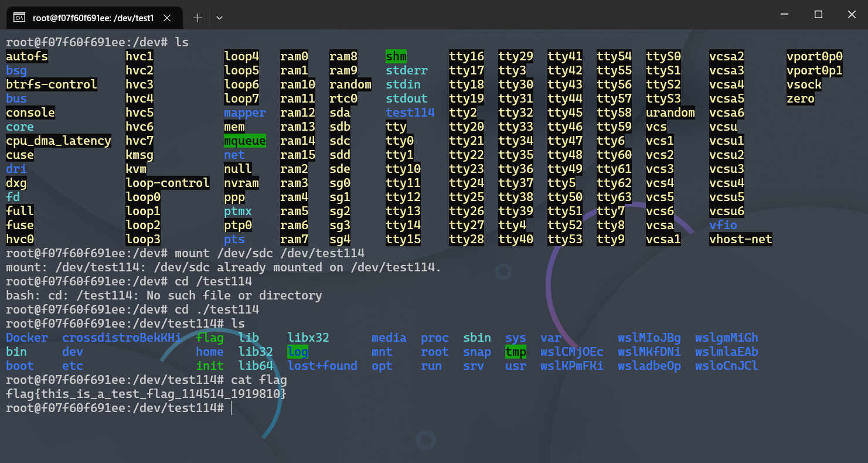Click 'ttyS0' entry
Viewport: 868px width, 463px height.
[x=663, y=56]
